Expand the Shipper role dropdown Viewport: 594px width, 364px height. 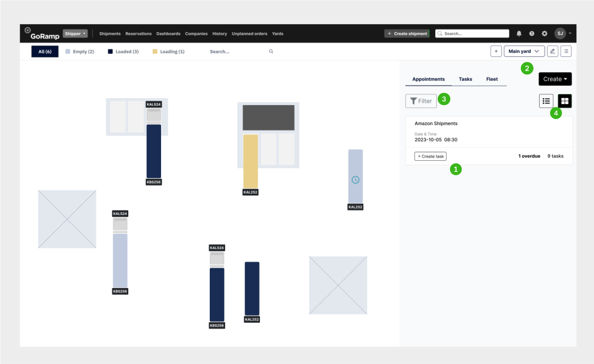[x=75, y=34]
